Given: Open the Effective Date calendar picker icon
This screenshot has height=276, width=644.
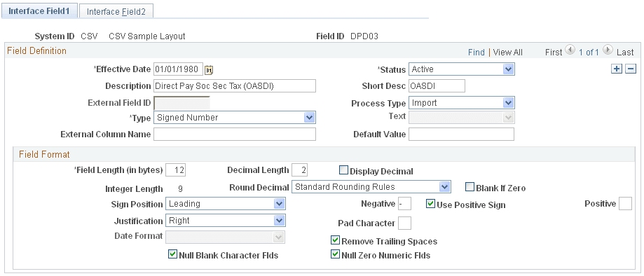Looking at the screenshot, I should click(209, 70).
